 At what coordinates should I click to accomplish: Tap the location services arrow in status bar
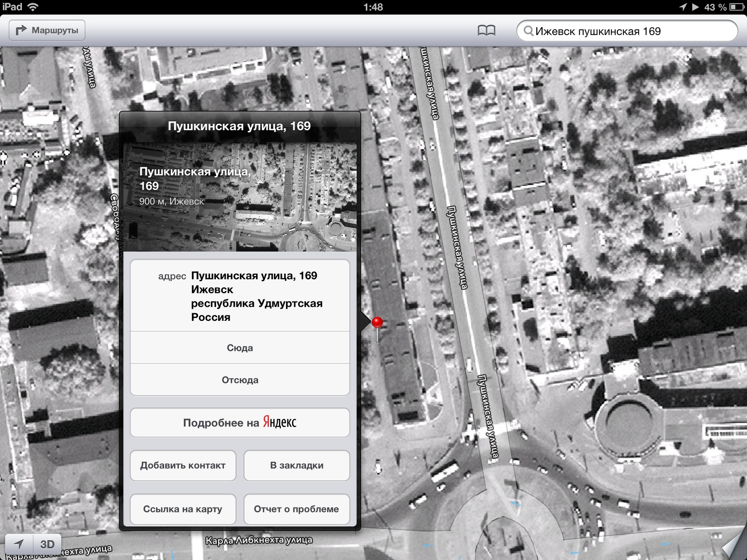683,7
